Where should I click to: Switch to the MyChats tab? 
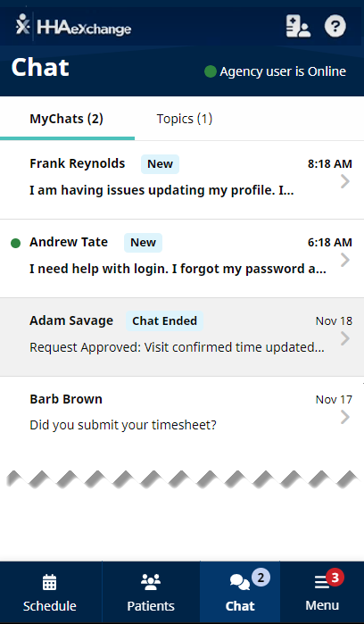click(66, 119)
